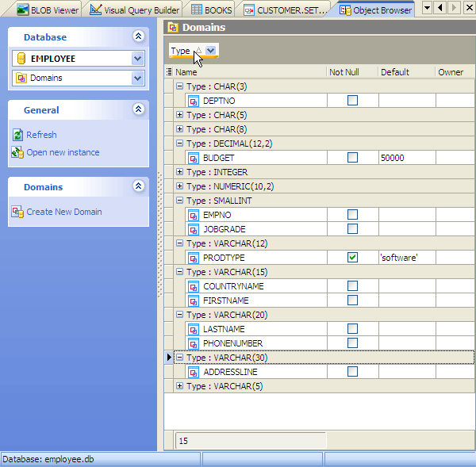Click the EMPLOYEE database cylinder icon
This screenshot has height=467, width=476.
coord(21,58)
